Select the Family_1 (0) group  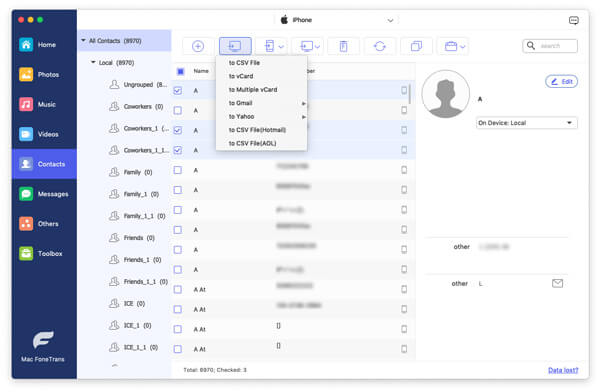click(134, 194)
